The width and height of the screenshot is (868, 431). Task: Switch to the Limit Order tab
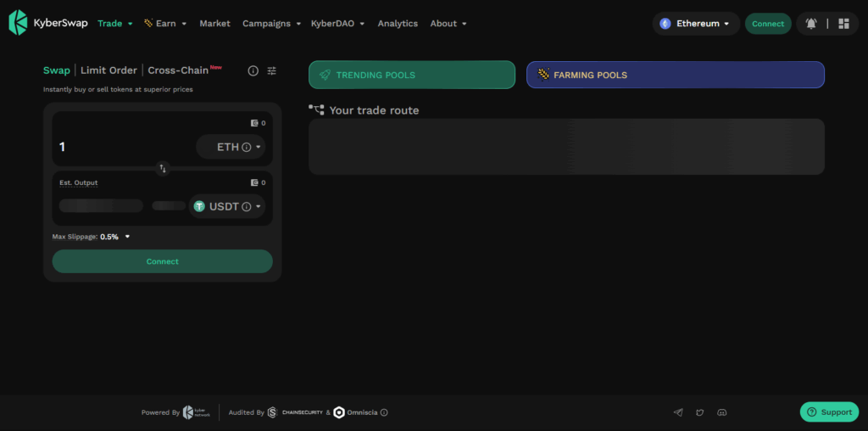[x=108, y=70]
